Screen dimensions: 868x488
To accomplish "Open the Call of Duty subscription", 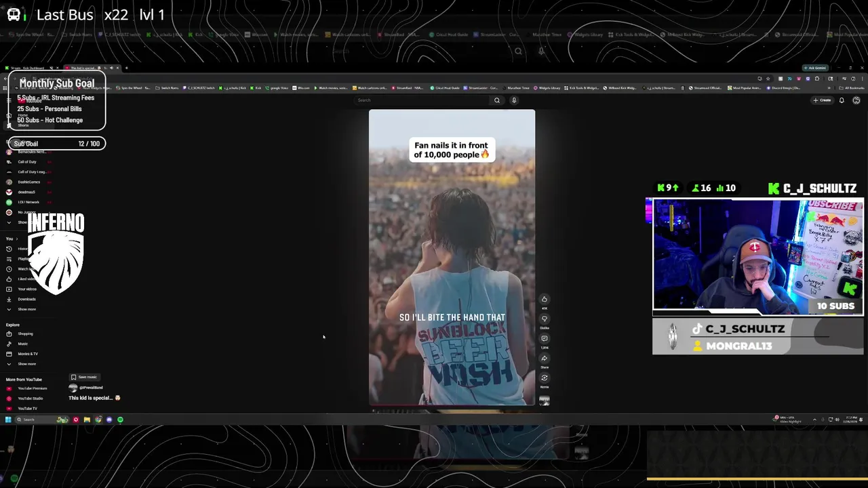I will pyautogui.click(x=27, y=162).
